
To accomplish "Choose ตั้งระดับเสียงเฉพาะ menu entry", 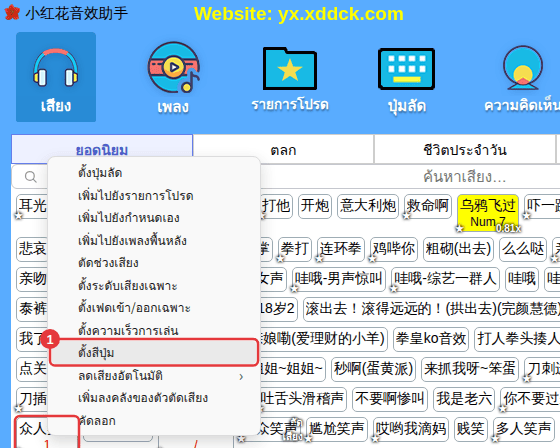I will [154, 285].
